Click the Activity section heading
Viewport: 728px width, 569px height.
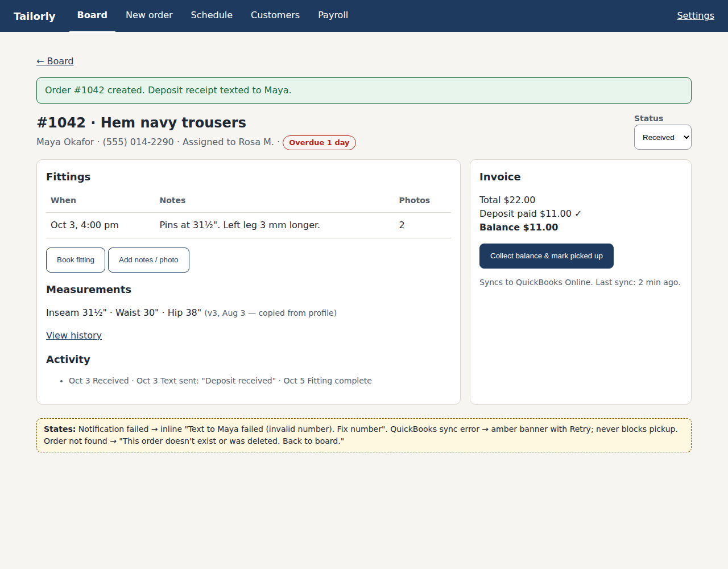point(68,360)
